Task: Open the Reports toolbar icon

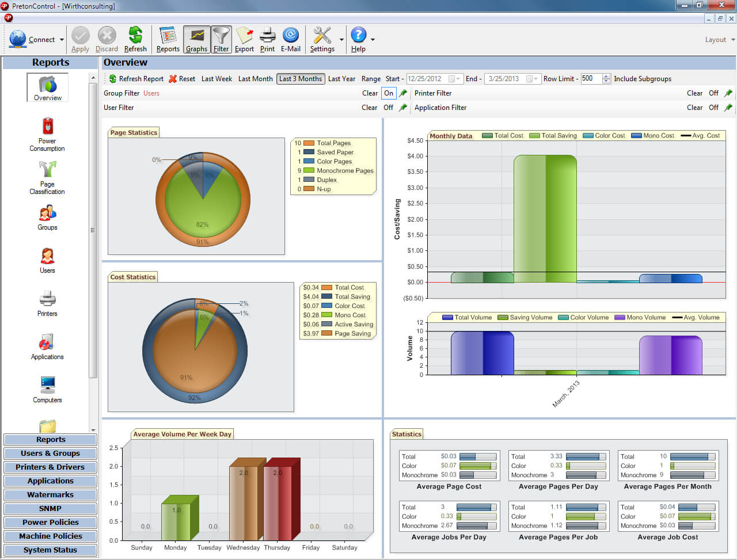Action: 168,35
